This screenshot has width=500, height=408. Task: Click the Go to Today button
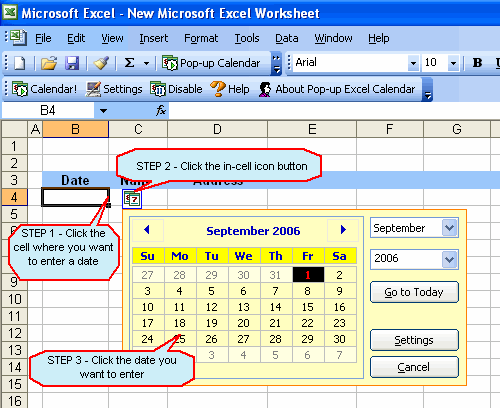414,292
